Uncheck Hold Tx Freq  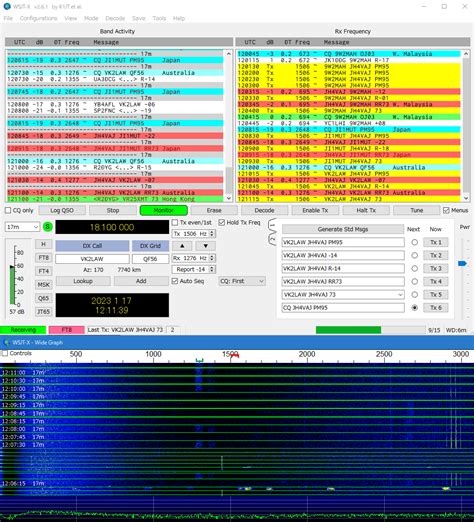tap(221, 222)
